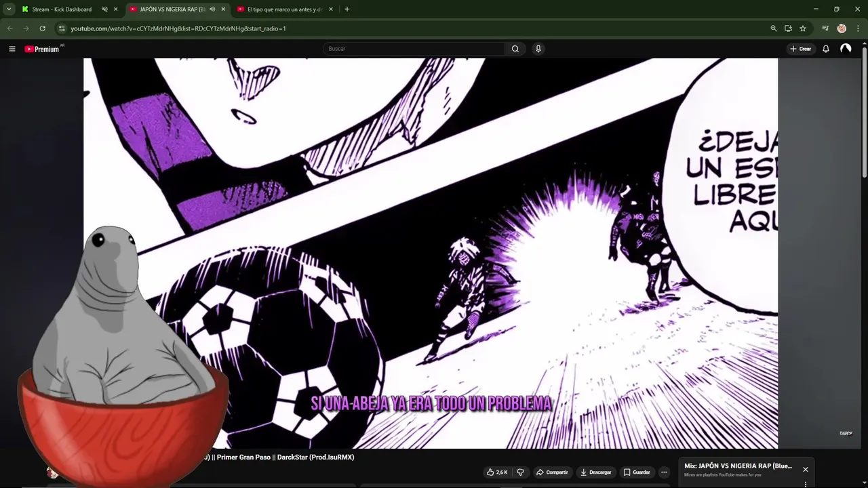
Task: Open the Chrome profile avatar
Action: click(842, 28)
